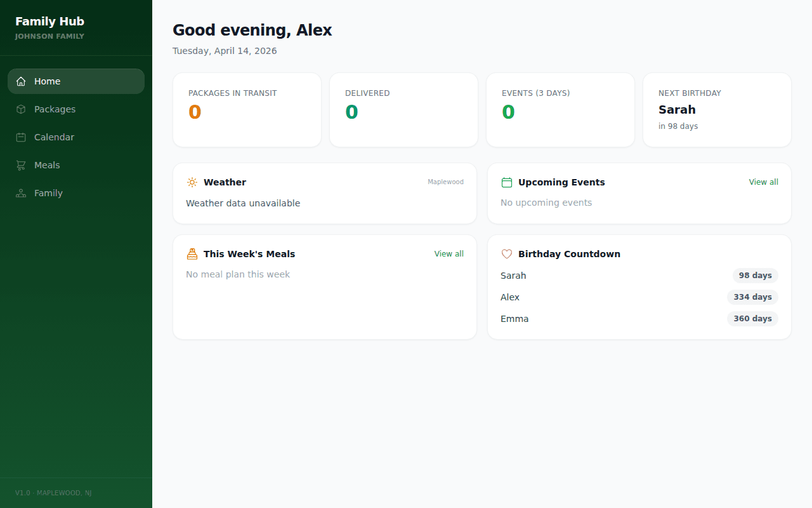Click the Family people icon in sidebar

[21, 193]
